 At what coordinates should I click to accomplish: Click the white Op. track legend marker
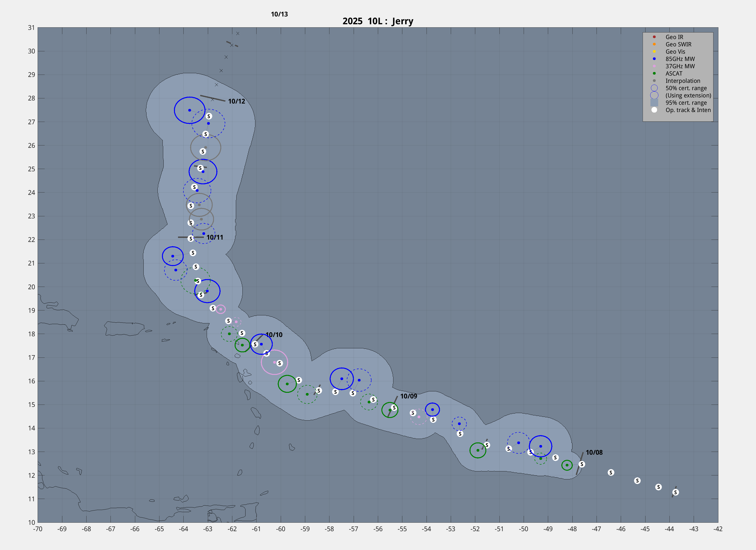coord(654,110)
